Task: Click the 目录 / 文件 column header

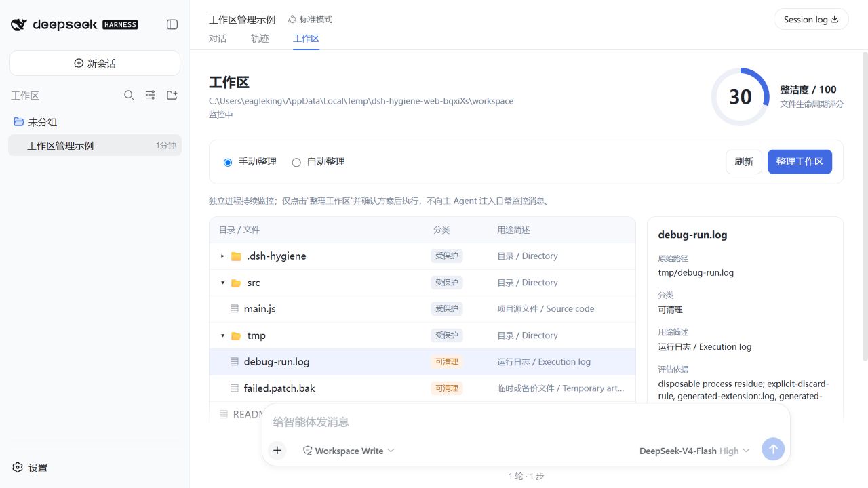Action: pyautogui.click(x=239, y=230)
